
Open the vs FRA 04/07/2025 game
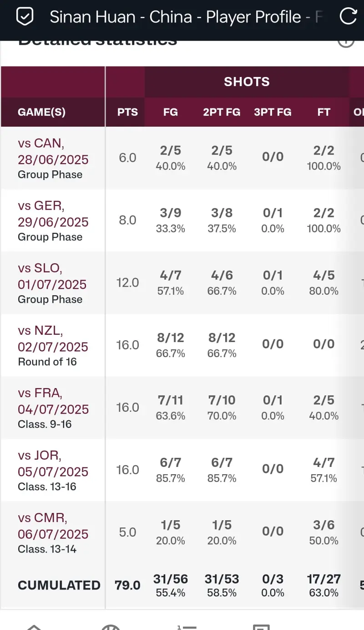[x=53, y=401]
